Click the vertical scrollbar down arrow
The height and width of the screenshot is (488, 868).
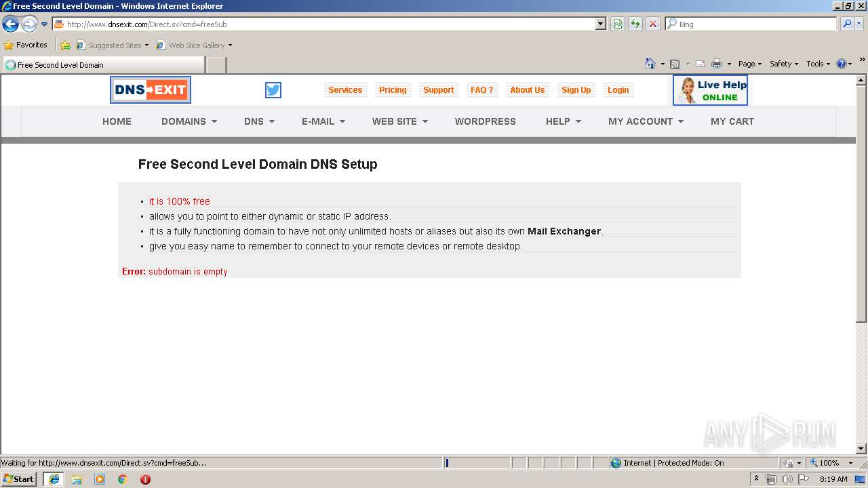click(861, 448)
